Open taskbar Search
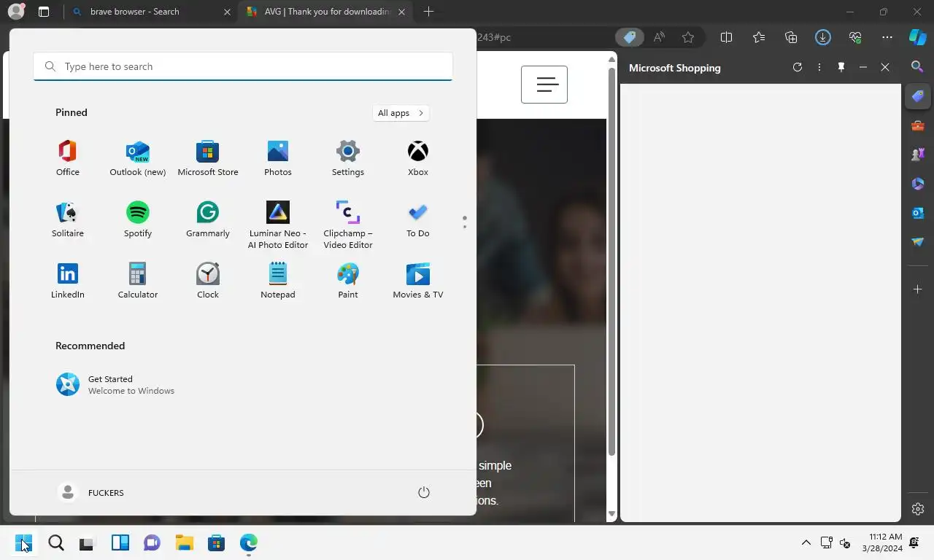The image size is (934, 560). [x=56, y=542]
